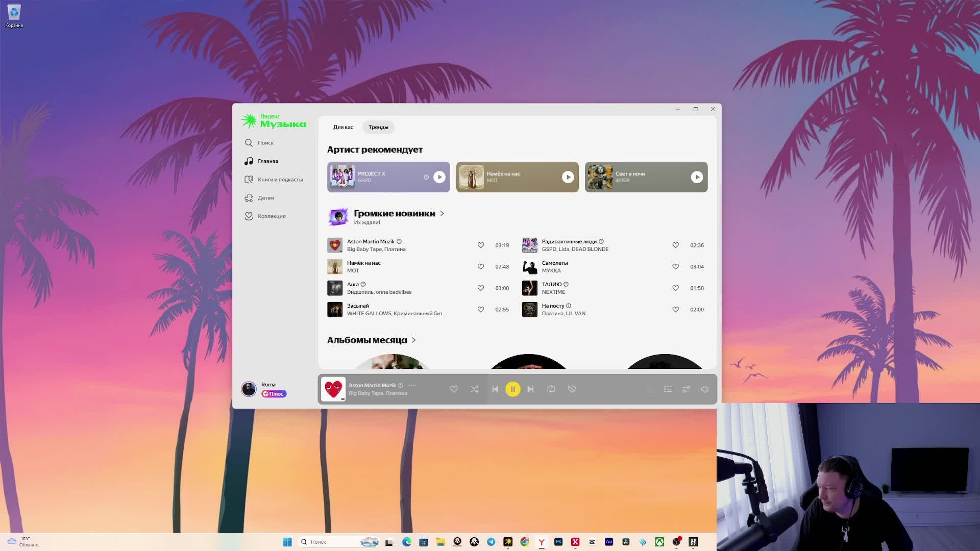Screen dimensions: 980x551
Task: Switch to the Тренды tab
Action: point(378,127)
